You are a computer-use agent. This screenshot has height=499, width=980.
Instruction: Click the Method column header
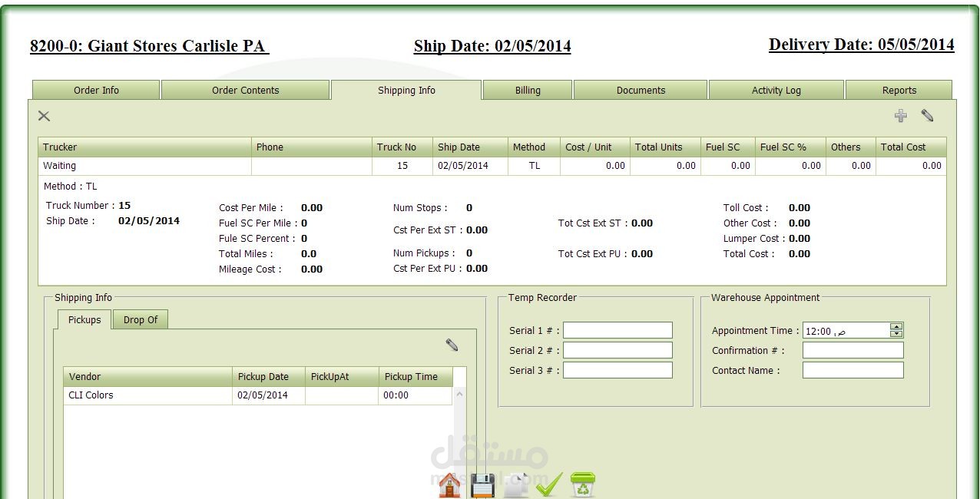point(534,147)
